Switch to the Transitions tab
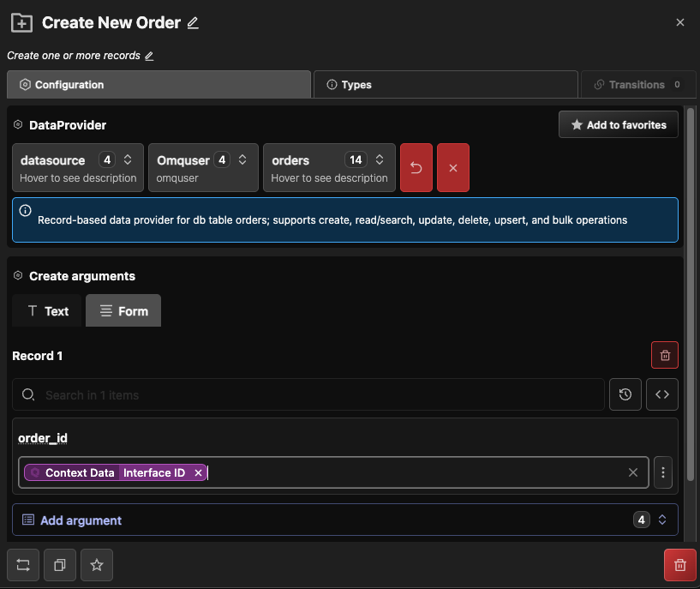The image size is (700, 589). point(637,85)
